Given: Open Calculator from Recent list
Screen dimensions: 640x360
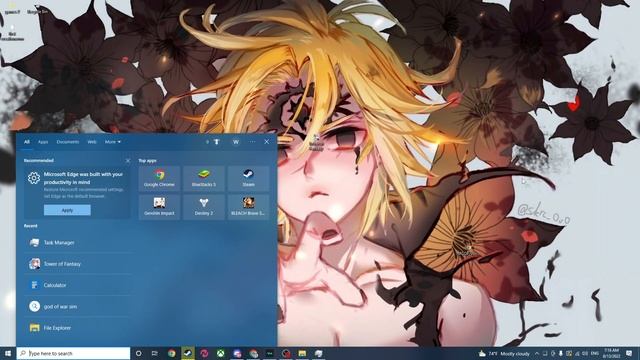Looking at the screenshot, I should (78, 285).
